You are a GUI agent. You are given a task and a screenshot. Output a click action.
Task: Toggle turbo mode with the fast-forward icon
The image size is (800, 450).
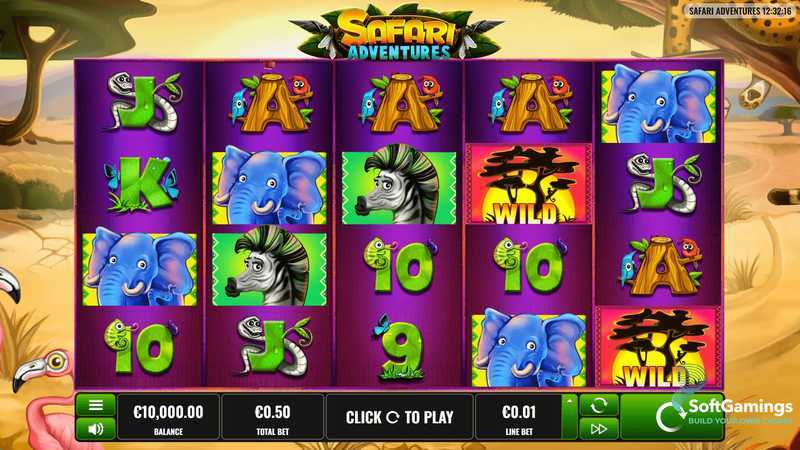click(x=598, y=429)
